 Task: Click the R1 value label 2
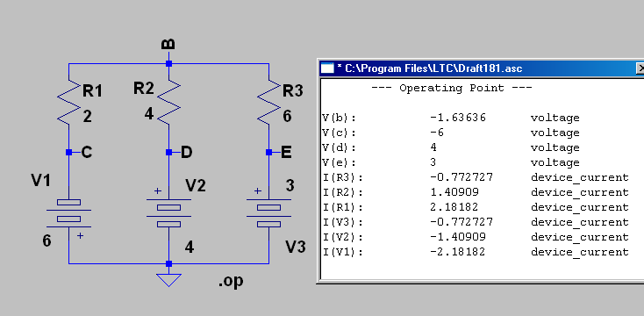(x=87, y=117)
